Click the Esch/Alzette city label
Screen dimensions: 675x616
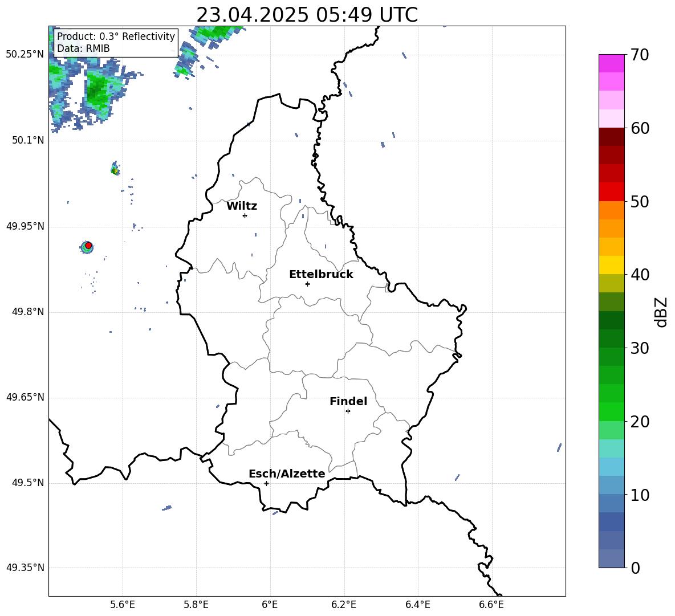pos(287,474)
